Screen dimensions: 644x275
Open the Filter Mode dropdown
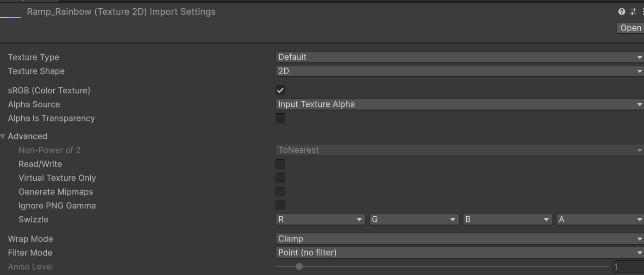tap(459, 253)
